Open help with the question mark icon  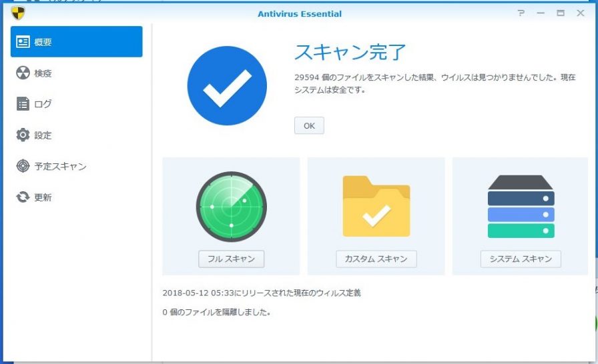521,13
